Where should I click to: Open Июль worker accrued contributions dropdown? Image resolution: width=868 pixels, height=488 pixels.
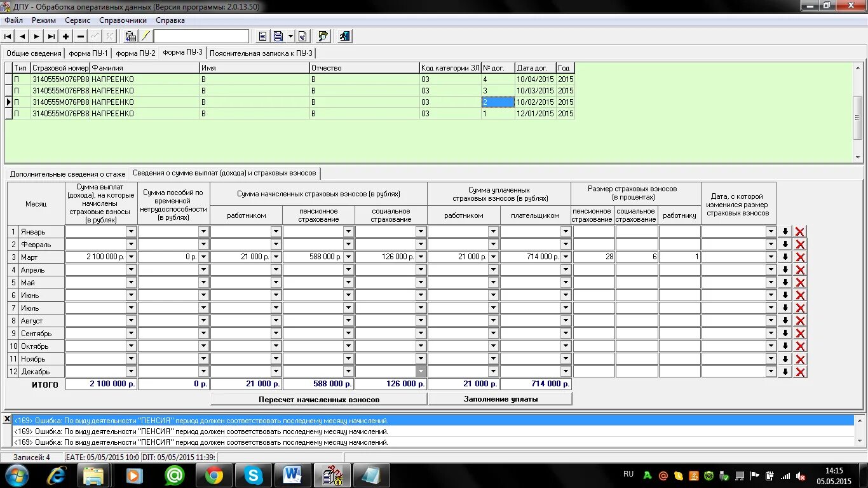click(276, 308)
